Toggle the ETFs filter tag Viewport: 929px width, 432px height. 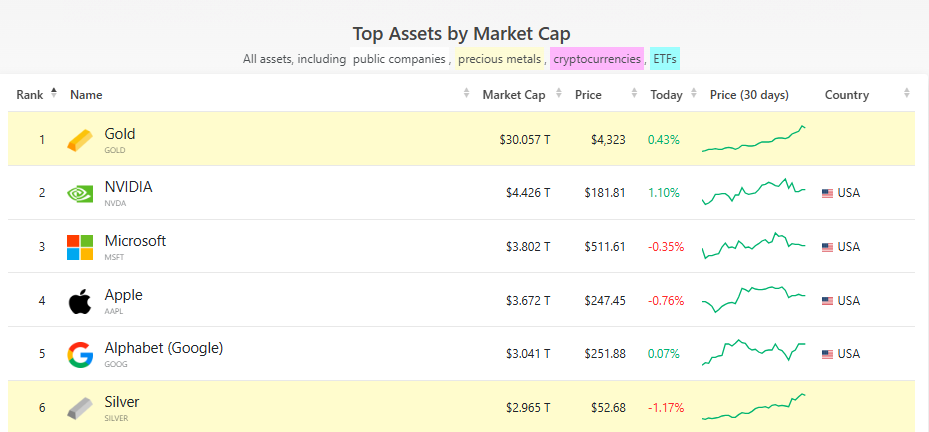pyautogui.click(x=663, y=59)
